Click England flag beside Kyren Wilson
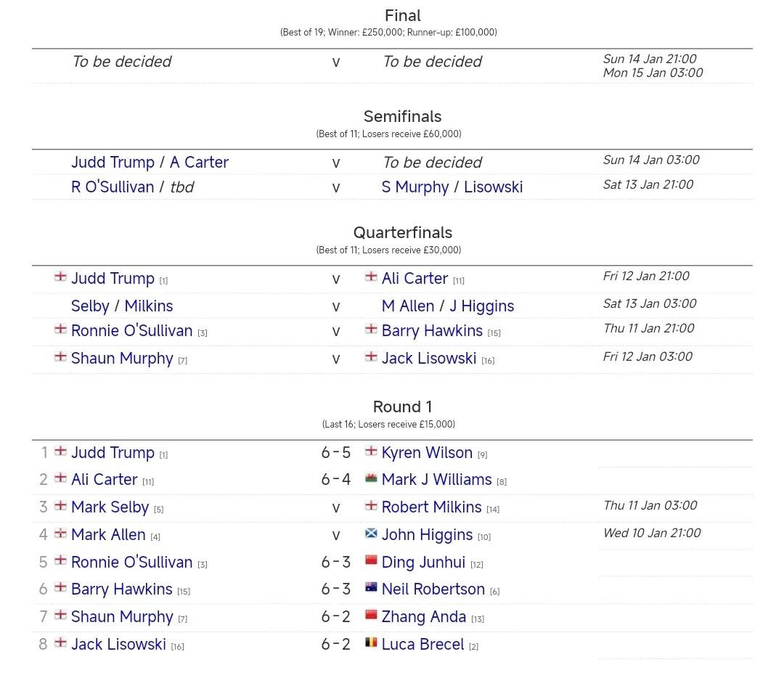784x678 pixels. [371, 451]
